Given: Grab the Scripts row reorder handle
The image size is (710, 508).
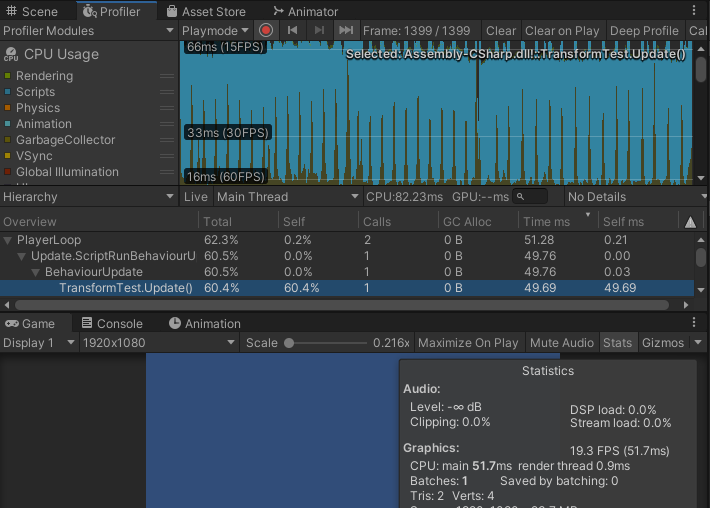Looking at the screenshot, I should [167, 92].
